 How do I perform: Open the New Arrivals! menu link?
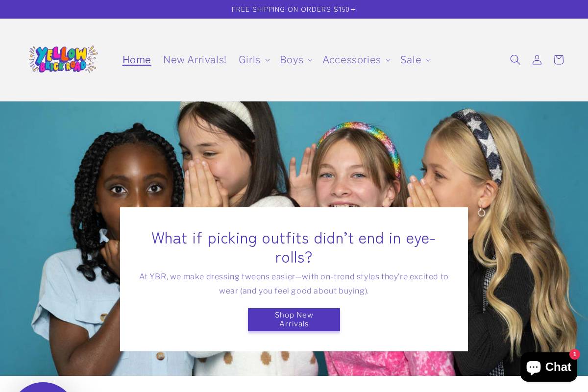click(x=195, y=60)
